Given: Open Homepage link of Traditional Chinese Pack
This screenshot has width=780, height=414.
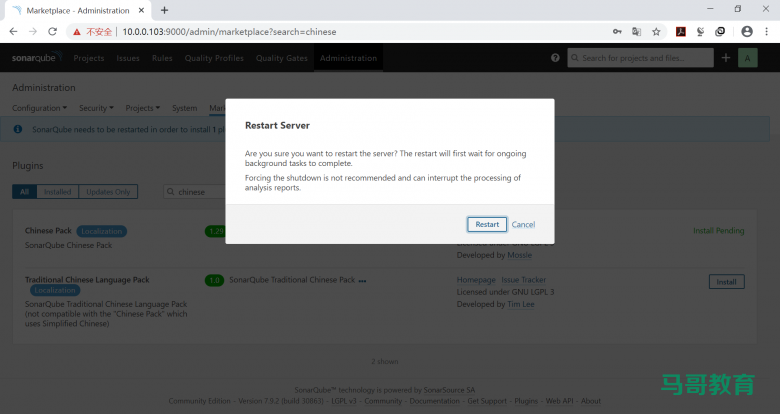Looking at the screenshot, I should tap(476, 280).
